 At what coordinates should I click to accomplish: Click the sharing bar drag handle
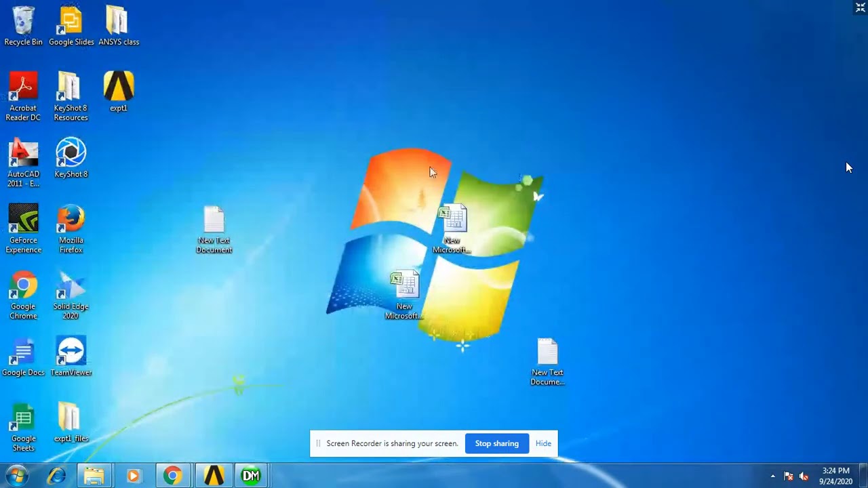tap(317, 443)
